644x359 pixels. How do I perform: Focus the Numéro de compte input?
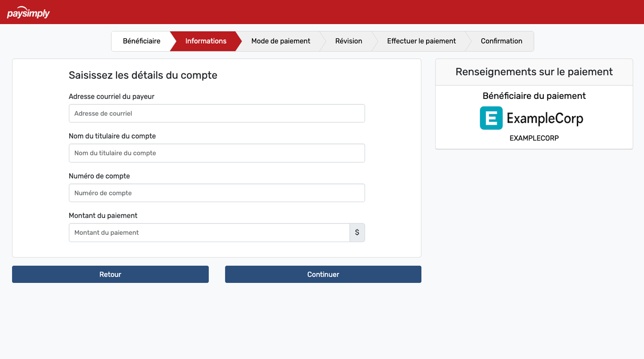[216, 193]
